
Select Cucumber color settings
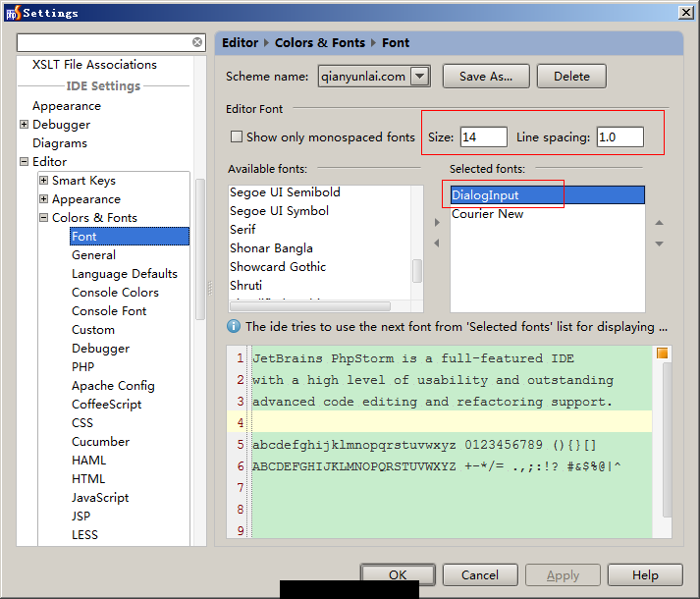click(x=100, y=442)
